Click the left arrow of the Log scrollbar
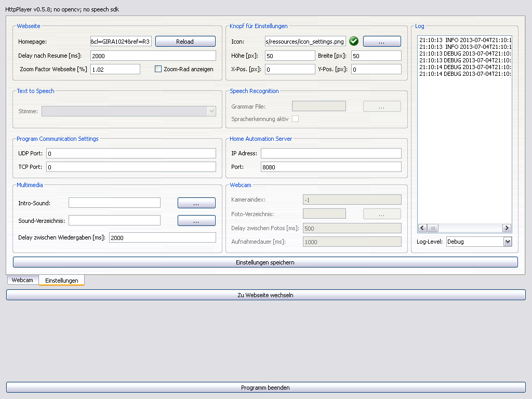The width and height of the screenshot is (532, 399). point(422,228)
